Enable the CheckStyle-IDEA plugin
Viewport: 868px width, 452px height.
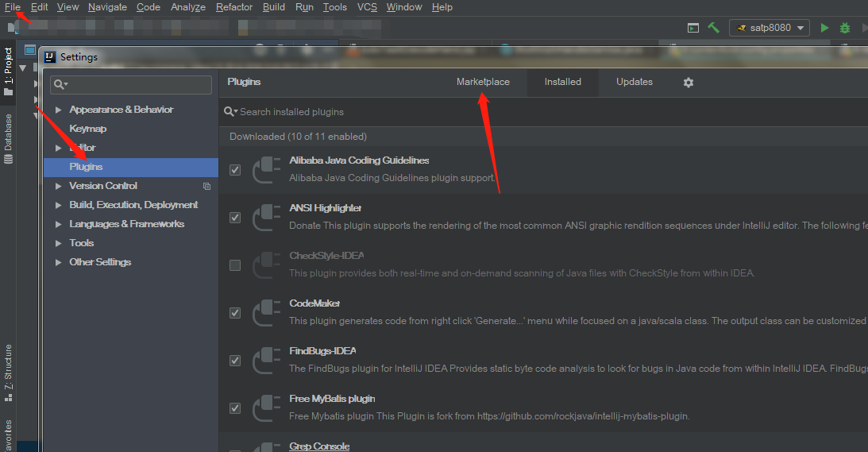pyautogui.click(x=235, y=265)
